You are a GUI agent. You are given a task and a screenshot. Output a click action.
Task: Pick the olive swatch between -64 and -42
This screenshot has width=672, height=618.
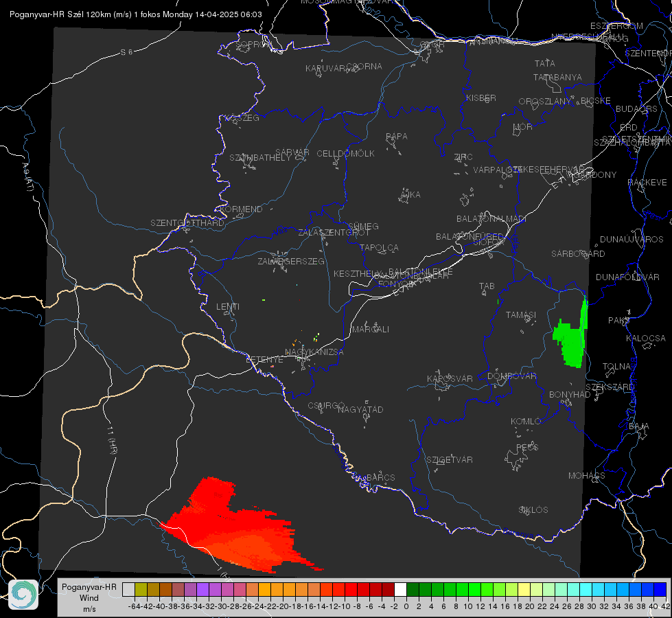coord(141,589)
